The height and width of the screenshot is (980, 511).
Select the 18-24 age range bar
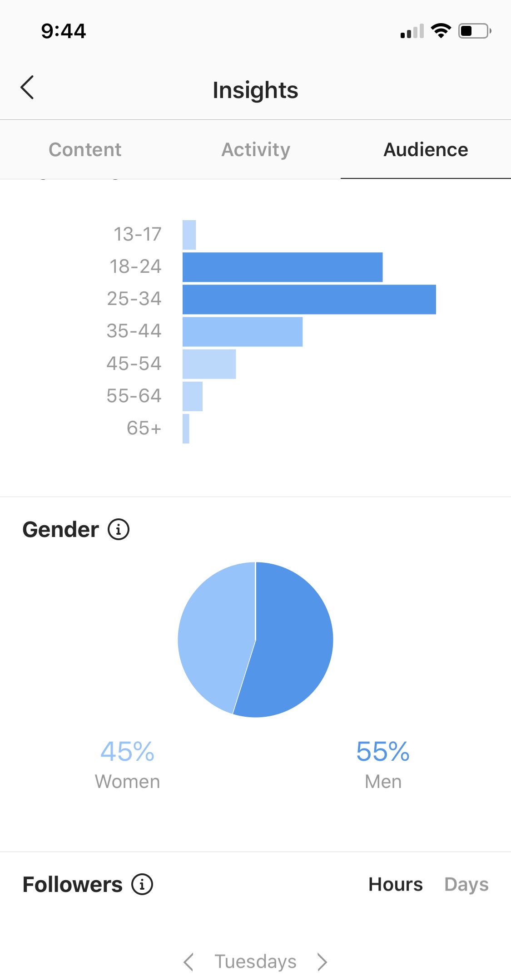[283, 267]
